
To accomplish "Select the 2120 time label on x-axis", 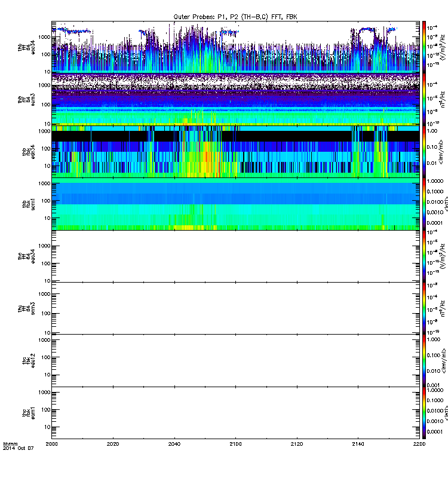I will point(297,444).
